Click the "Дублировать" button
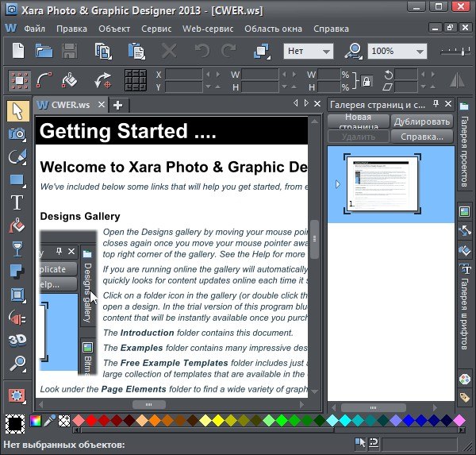The image size is (476, 455). point(422,121)
